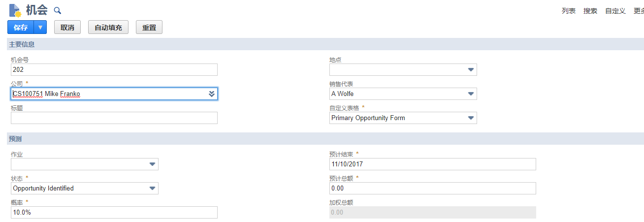Viewport: 644px width, 222px height.
Task: Click the 预计结束 date field
Action: point(432,164)
